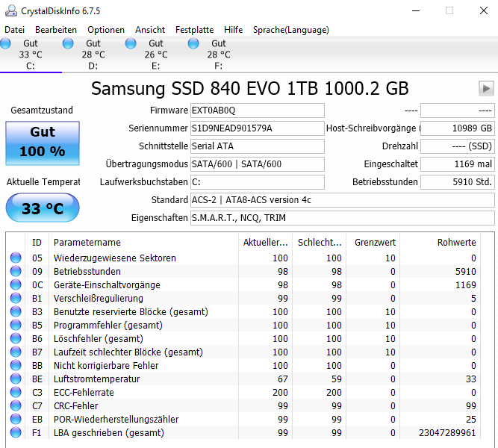498x448 pixels.
Task: Open the Optionen menu
Action: pyautogui.click(x=106, y=30)
